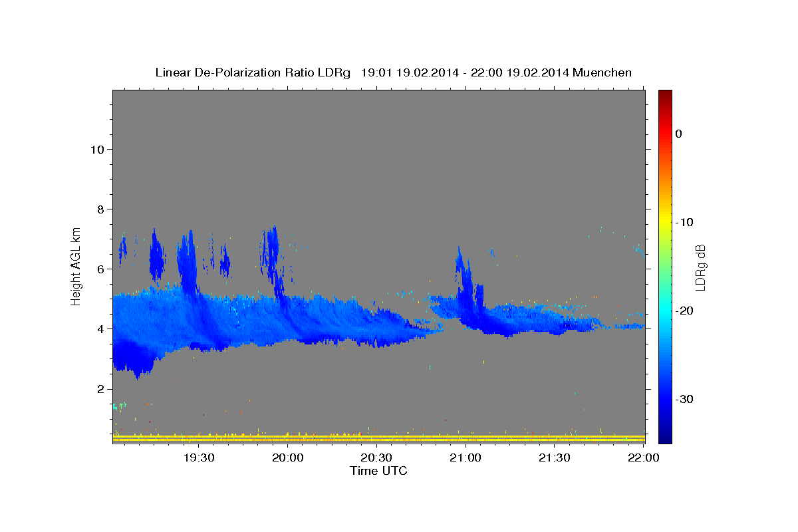798x532 pixels.
Task: Click the 20:30 time tick label
Action: [x=377, y=458]
